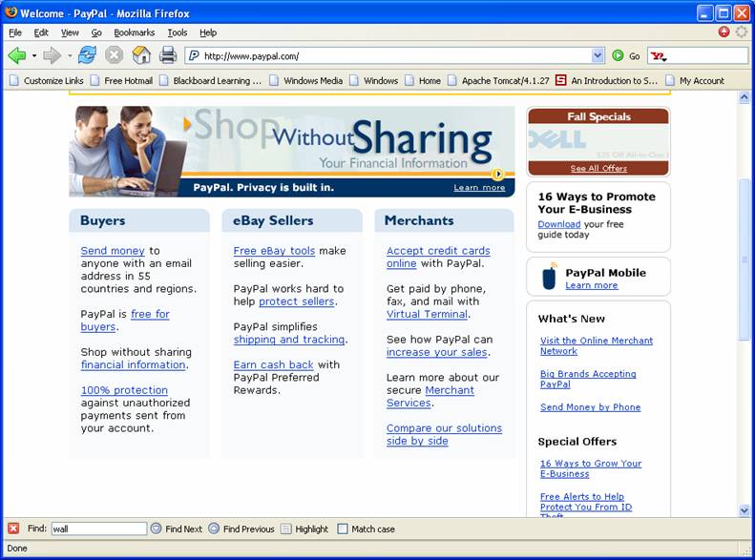
Task: Click the Find Next button
Action: coord(177,529)
